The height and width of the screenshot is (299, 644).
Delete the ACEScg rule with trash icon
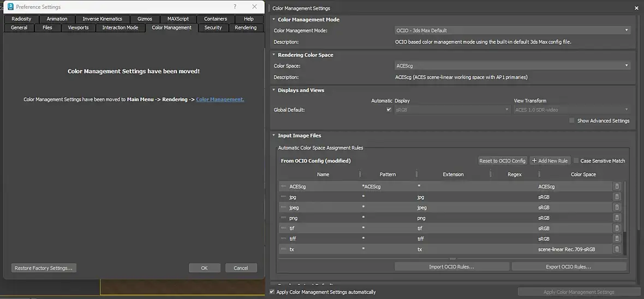tap(617, 186)
